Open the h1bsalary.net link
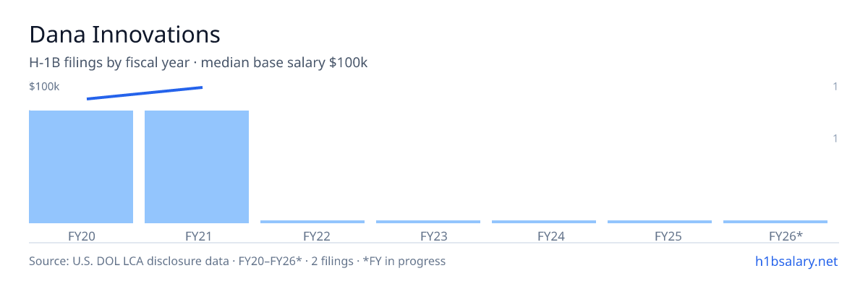Viewport: 868px width, 289px height. pyautogui.click(x=796, y=261)
